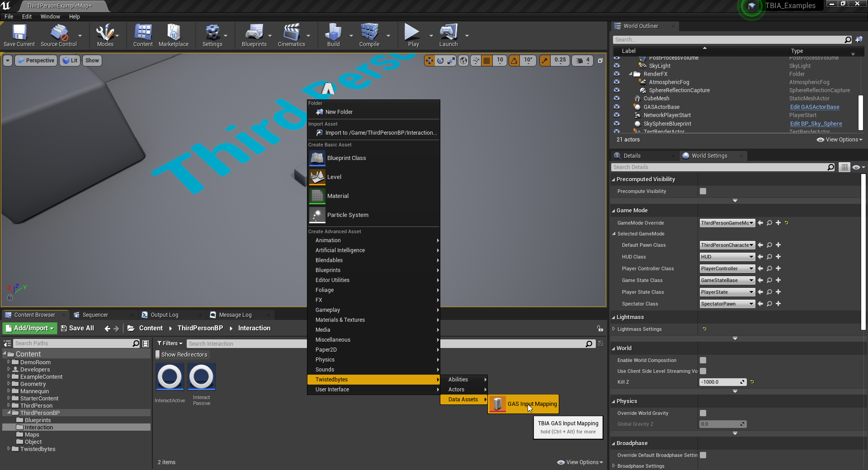The image size is (868, 470).
Task: Select the rotate gizmo tool in viewport
Action: [440, 61]
